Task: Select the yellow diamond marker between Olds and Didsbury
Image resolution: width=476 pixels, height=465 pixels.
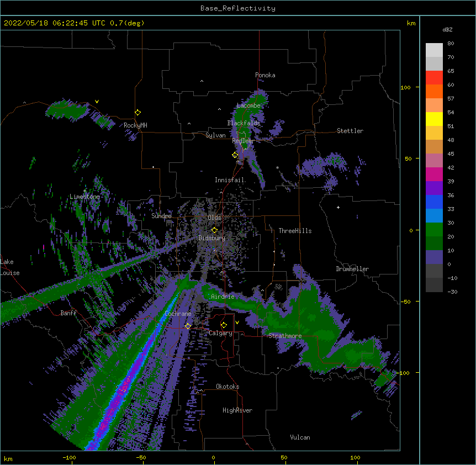Action: coord(214,230)
